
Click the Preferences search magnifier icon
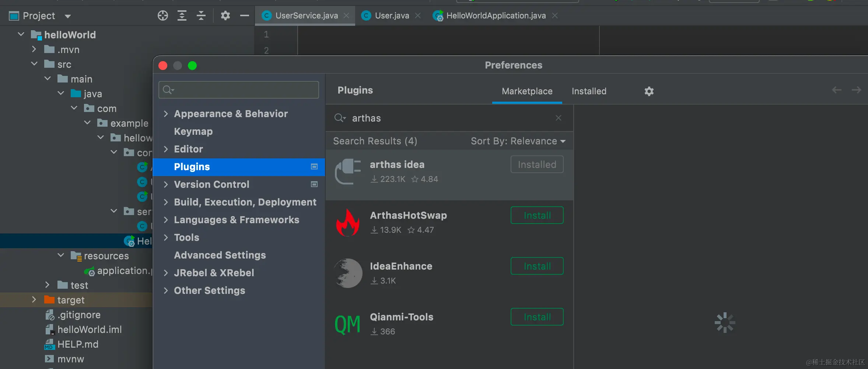[x=168, y=90]
